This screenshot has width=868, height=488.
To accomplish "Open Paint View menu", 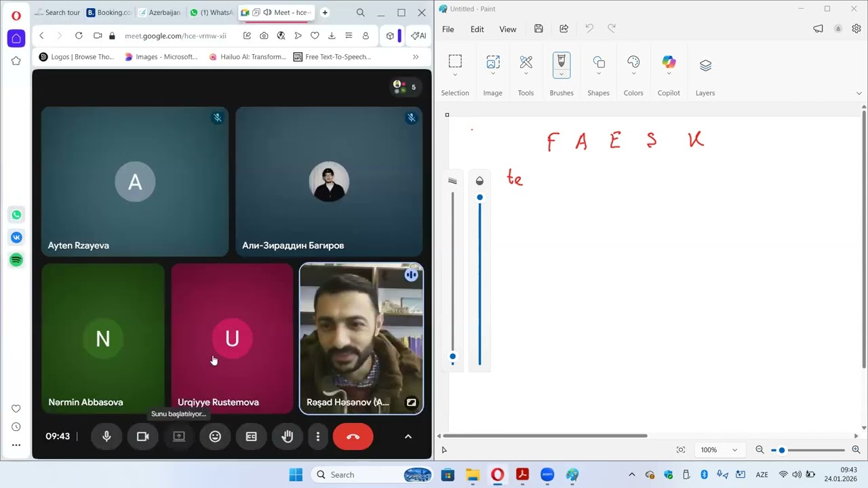I will (508, 29).
